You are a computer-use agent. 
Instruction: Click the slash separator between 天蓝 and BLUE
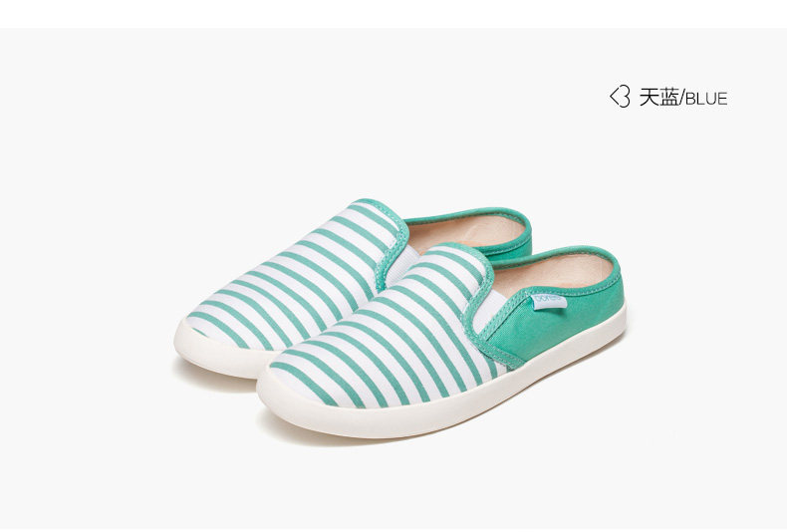pos(681,98)
